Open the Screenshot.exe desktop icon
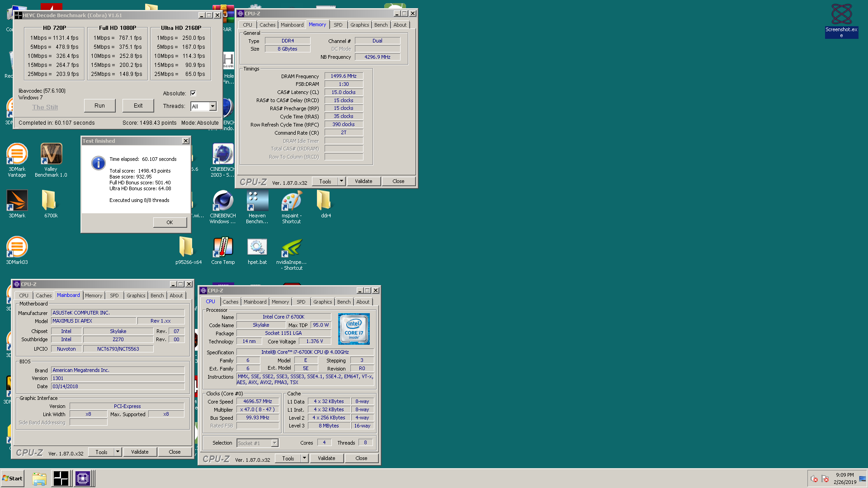868x488 pixels. click(x=841, y=20)
